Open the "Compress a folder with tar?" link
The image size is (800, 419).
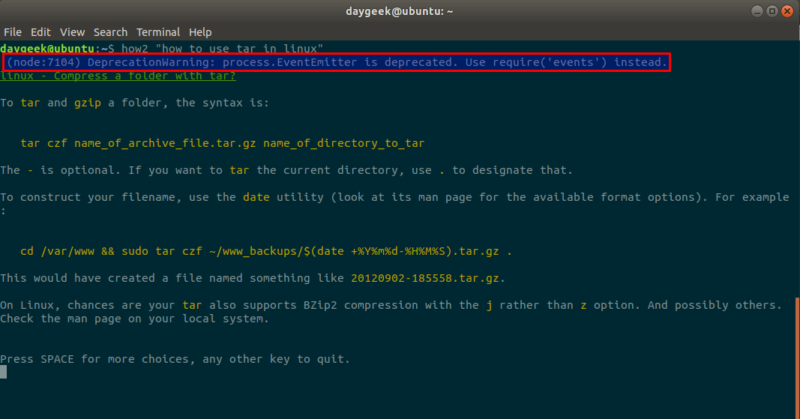pyautogui.click(x=118, y=76)
